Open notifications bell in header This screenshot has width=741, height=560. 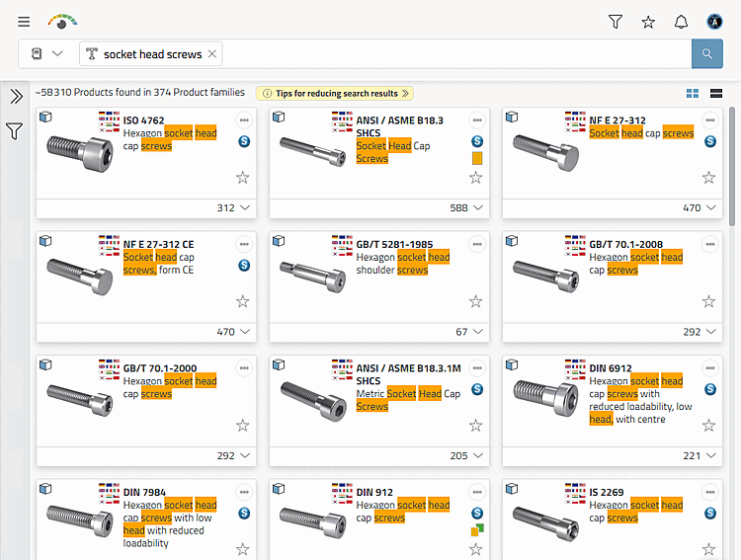[681, 22]
